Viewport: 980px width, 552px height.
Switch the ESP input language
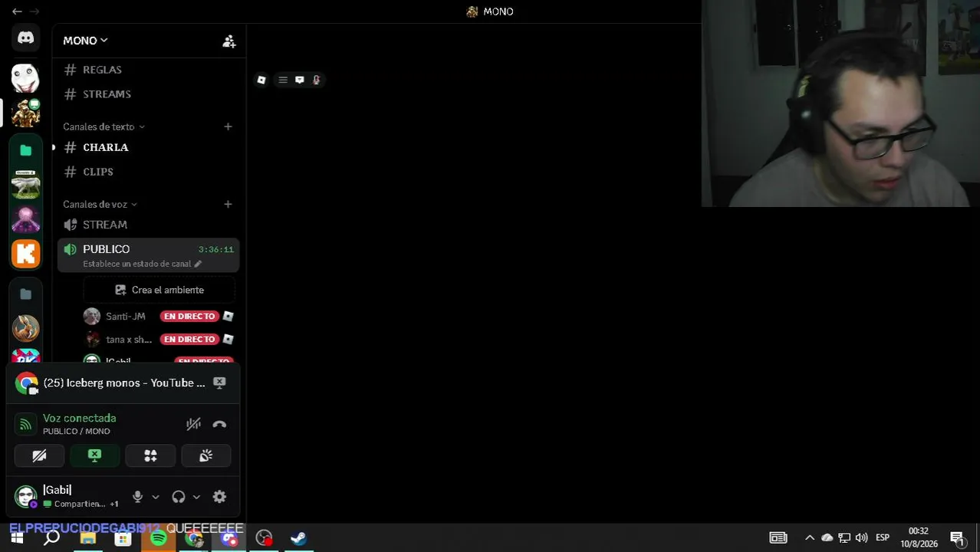point(883,538)
